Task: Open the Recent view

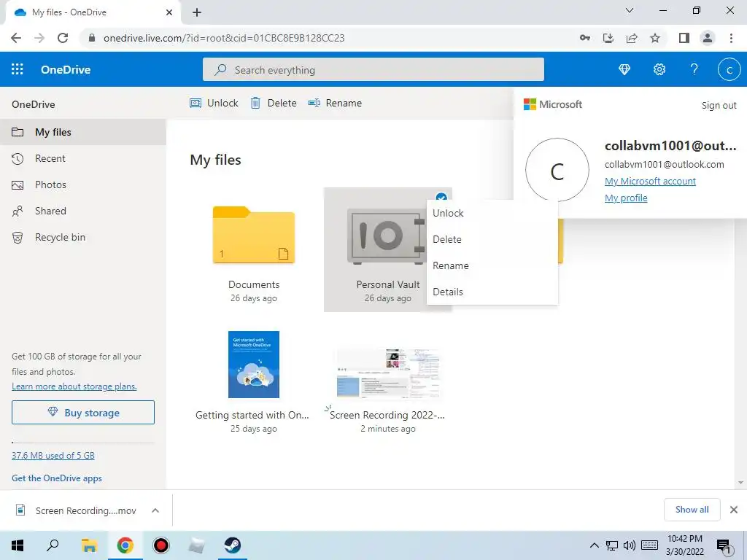Action: [83, 158]
